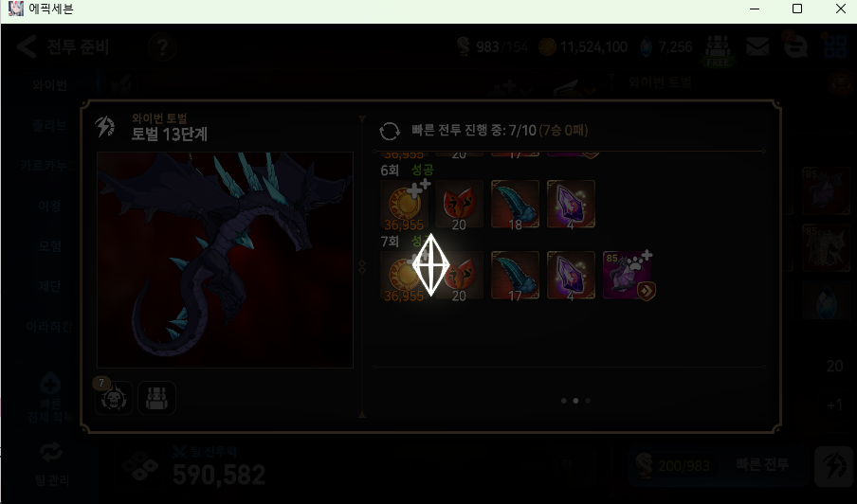Click round 6 red leaf material
Screen dimensions: 857x504
[459, 205]
